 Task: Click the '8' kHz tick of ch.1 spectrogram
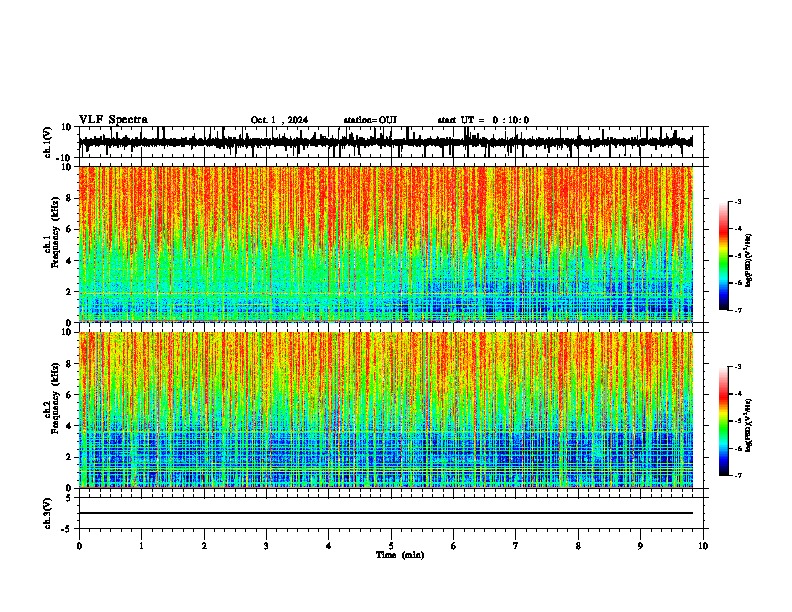click(69, 198)
